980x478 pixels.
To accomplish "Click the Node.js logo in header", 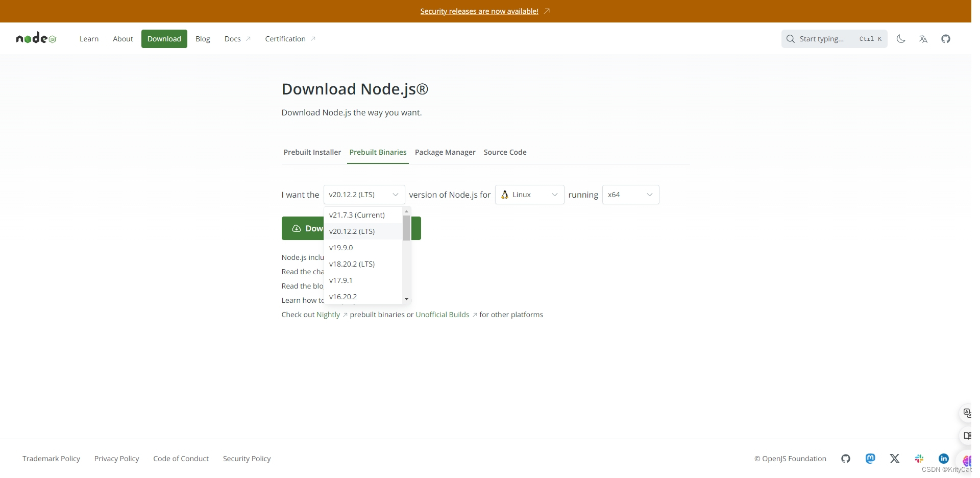I will pyautogui.click(x=36, y=38).
